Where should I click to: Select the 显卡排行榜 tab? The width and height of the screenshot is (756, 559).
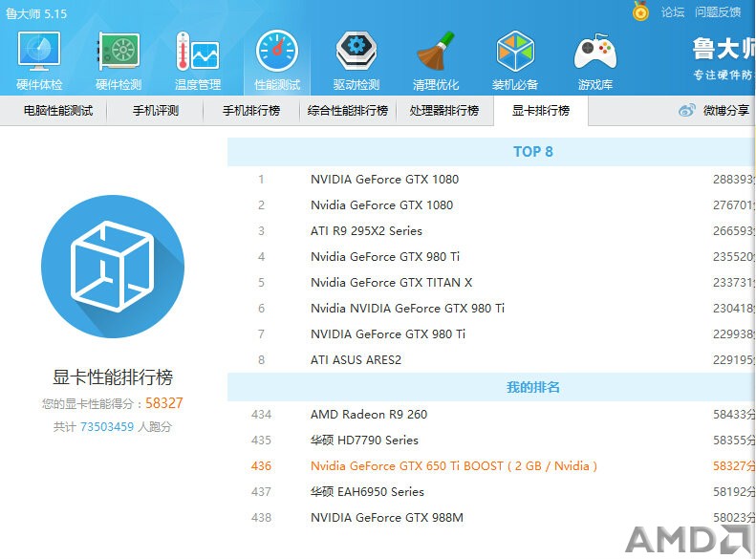541,111
